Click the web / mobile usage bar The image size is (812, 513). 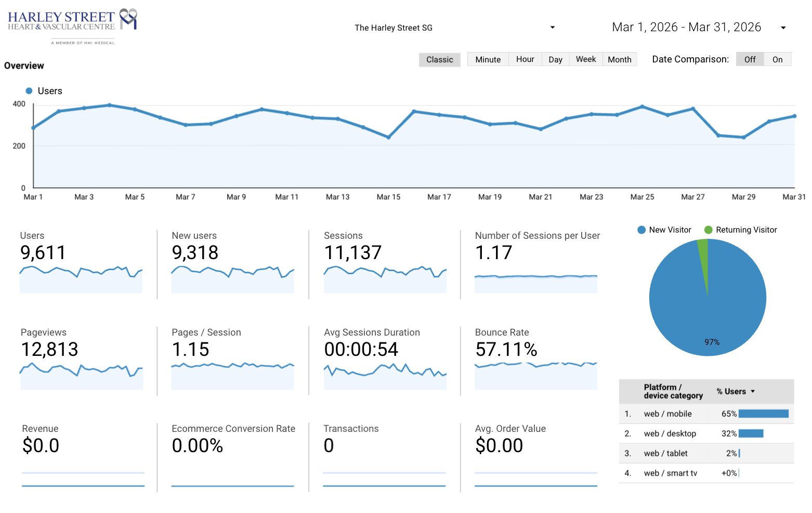[763, 414]
